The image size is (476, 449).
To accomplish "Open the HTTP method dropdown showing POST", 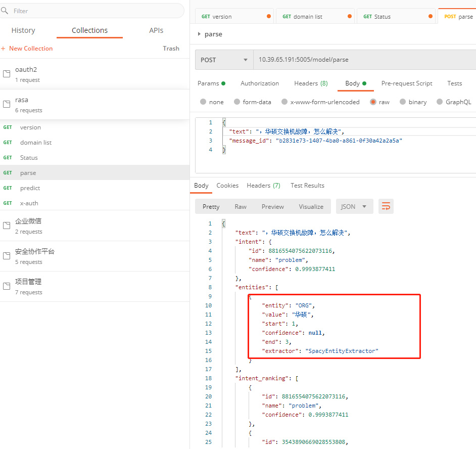I will coord(223,60).
